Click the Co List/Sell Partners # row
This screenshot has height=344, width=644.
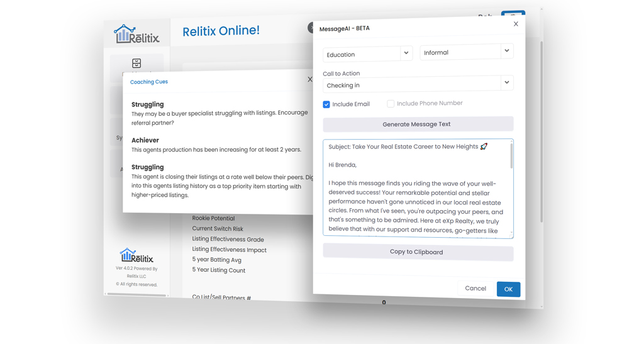pos(221,297)
